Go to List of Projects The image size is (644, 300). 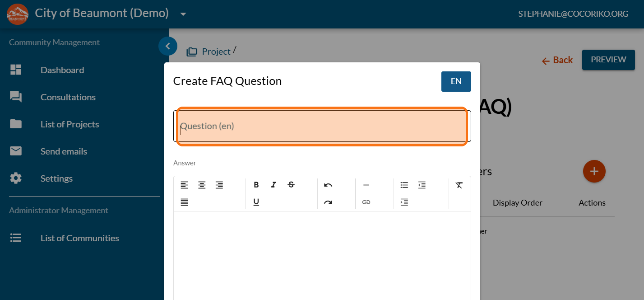point(69,124)
